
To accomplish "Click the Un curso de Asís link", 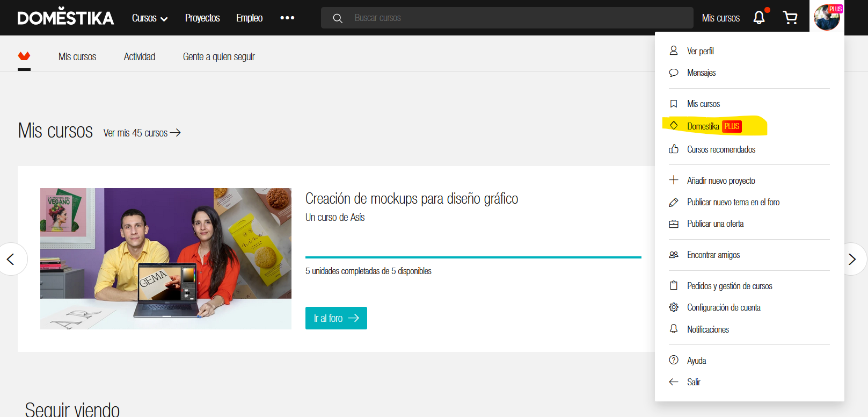I will 335,217.
